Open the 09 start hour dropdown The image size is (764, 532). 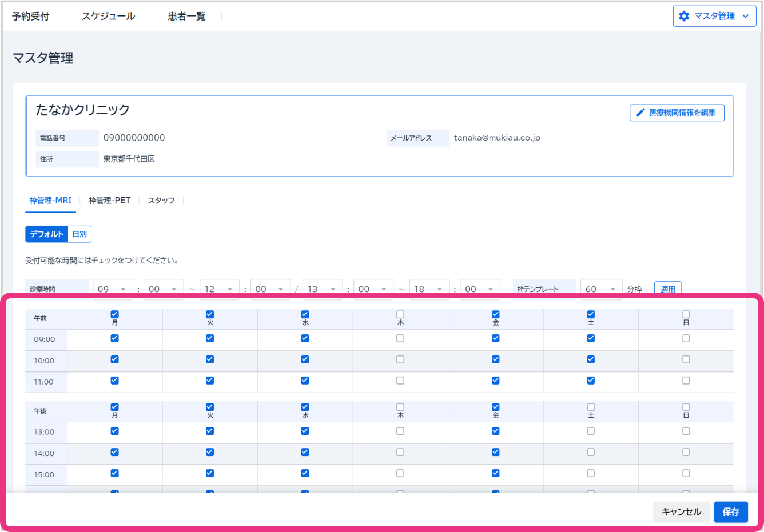point(113,289)
